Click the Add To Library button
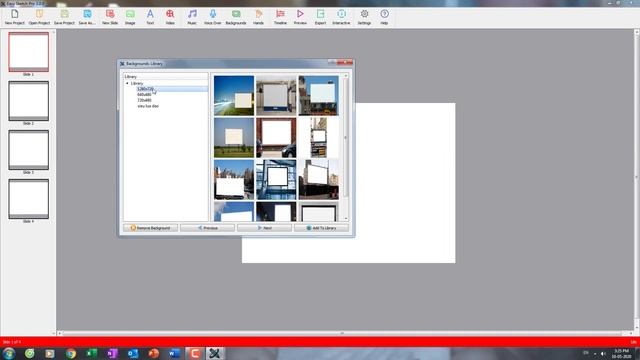The width and height of the screenshot is (640, 360). tap(321, 228)
